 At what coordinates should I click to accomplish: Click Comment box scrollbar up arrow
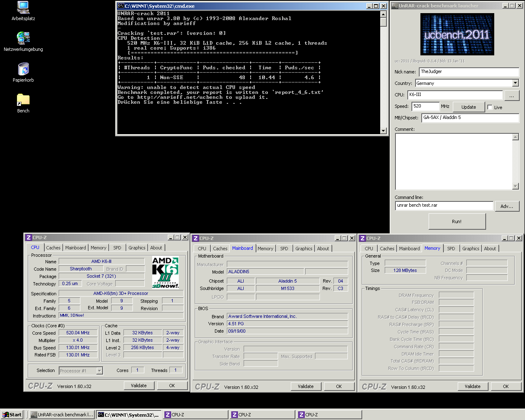click(516, 137)
